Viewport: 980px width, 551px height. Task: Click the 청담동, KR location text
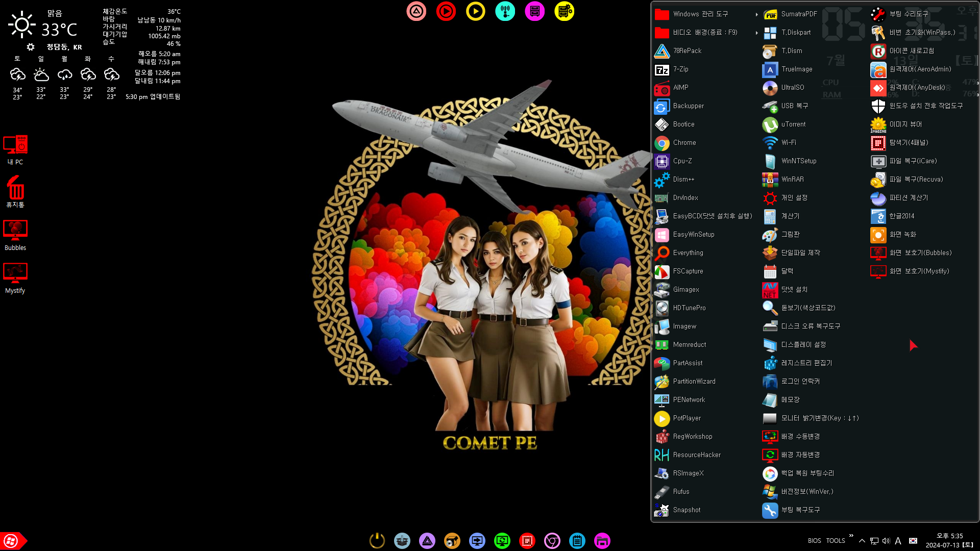(64, 47)
